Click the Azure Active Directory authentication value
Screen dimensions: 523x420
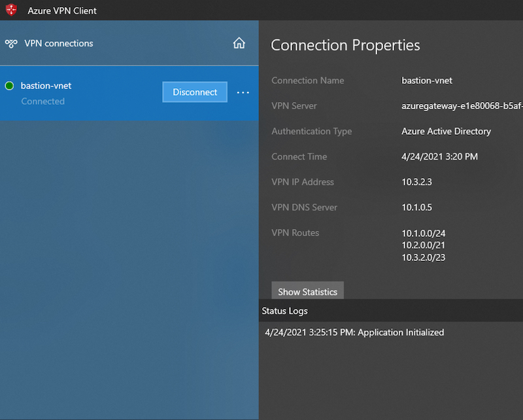coord(446,131)
